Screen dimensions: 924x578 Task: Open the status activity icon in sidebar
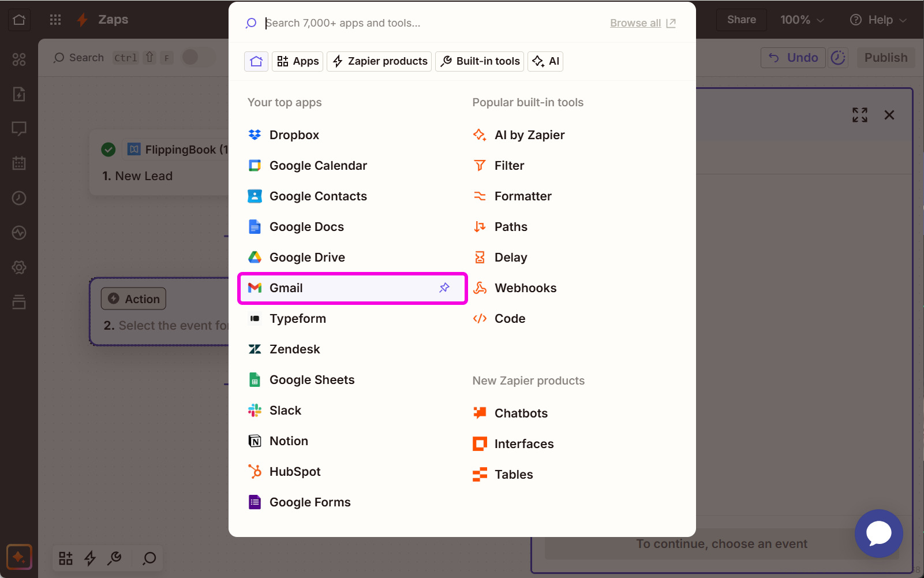(19, 233)
